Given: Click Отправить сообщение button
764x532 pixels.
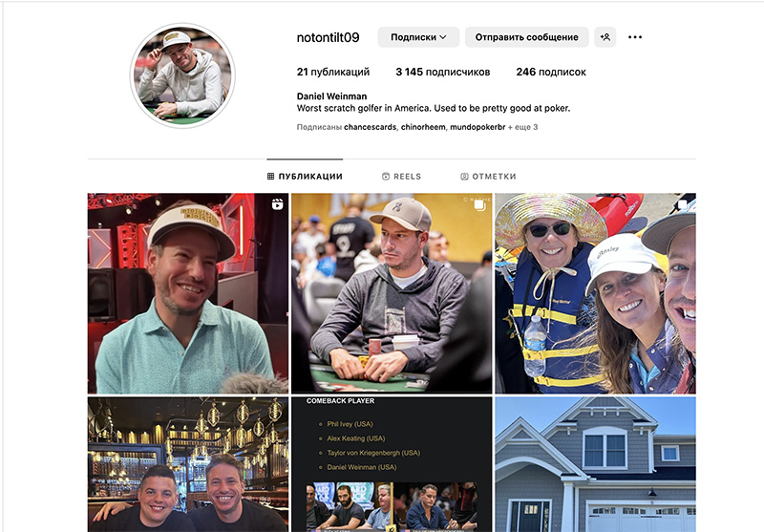Looking at the screenshot, I should pyautogui.click(x=527, y=37).
